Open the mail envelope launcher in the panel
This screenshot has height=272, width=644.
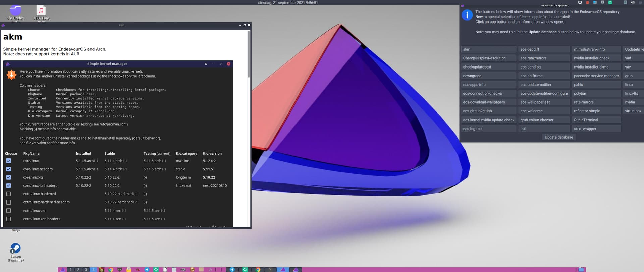pyautogui.click(x=129, y=270)
